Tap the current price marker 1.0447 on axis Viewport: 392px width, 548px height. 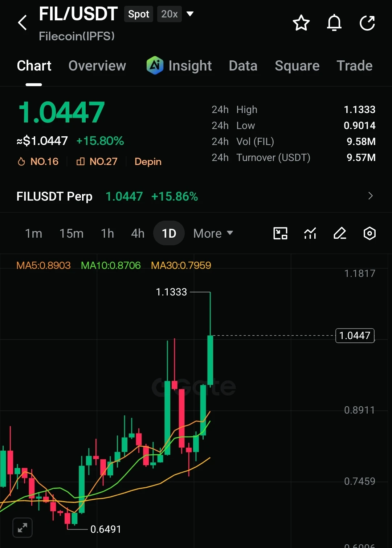coord(355,335)
